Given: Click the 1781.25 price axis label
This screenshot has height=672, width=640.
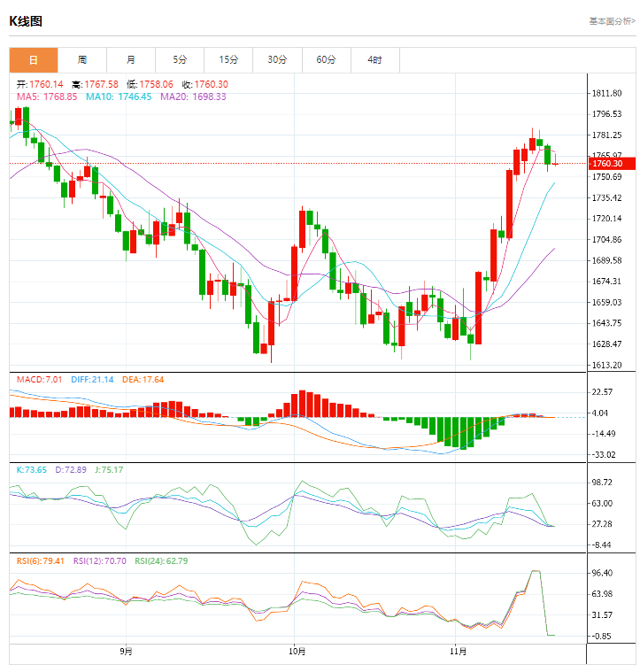Looking at the screenshot, I should pyautogui.click(x=606, y=135).
